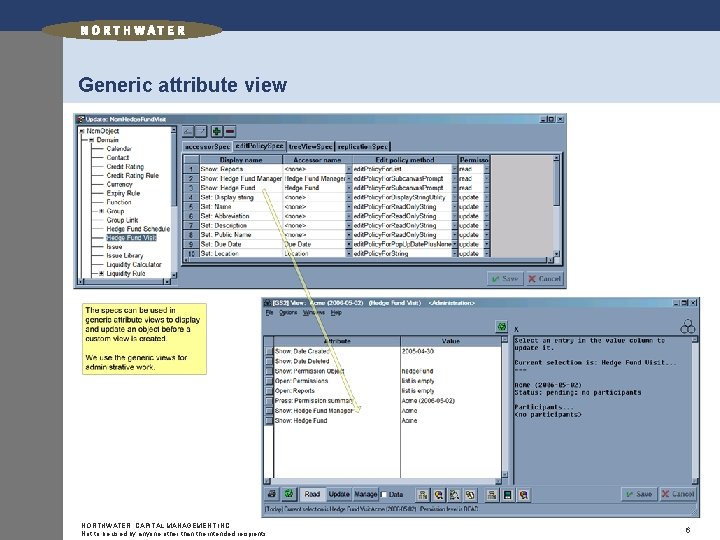This screenshot has width=720, height=540.
Task: Click the printer icon in the View window
Action: pos(272,494)
